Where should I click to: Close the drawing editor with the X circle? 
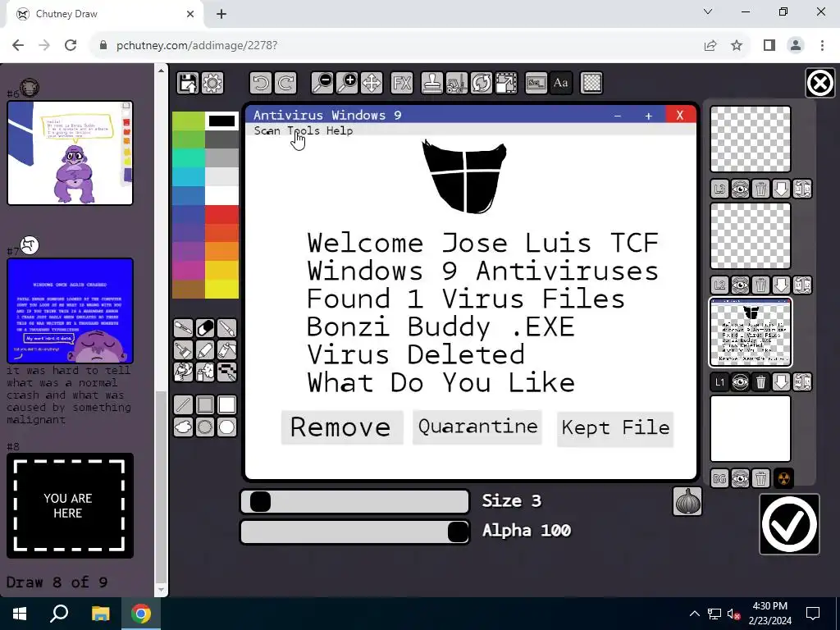point(819,83)
